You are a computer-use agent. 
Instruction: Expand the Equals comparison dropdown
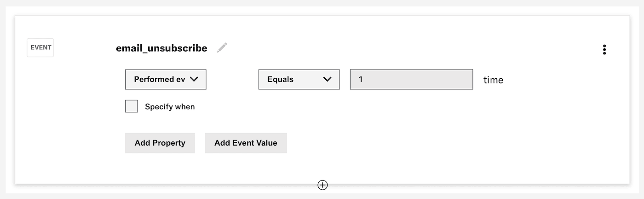[x=299, y=79]
